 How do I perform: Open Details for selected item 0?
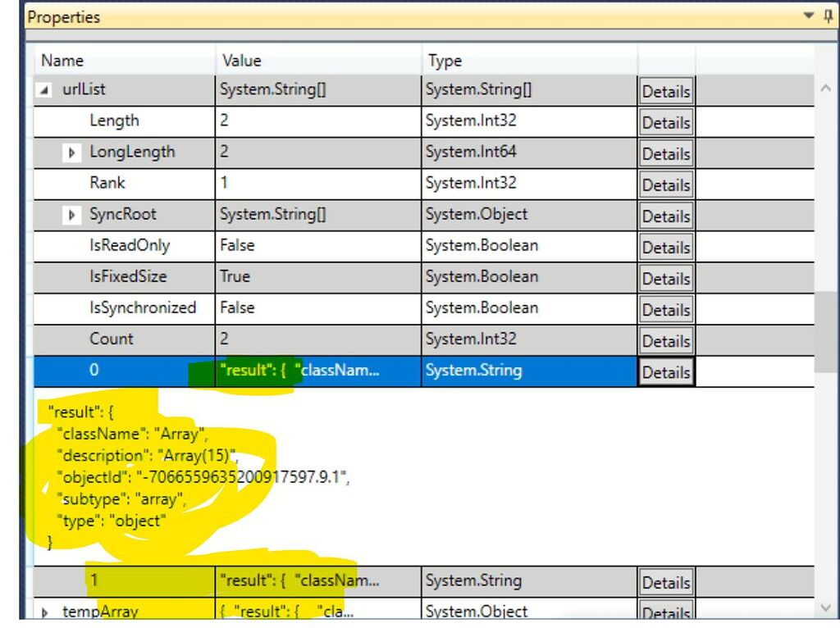666,371
